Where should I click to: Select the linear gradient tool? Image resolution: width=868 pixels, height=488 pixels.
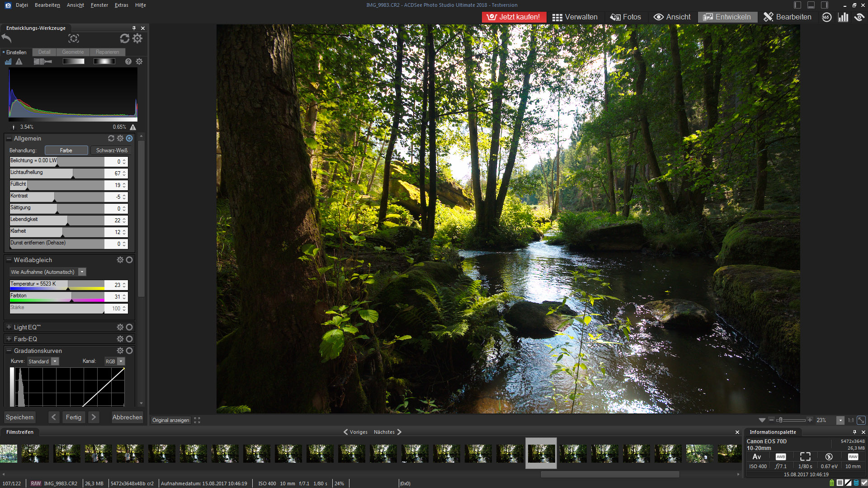click(x=73, y=61)
